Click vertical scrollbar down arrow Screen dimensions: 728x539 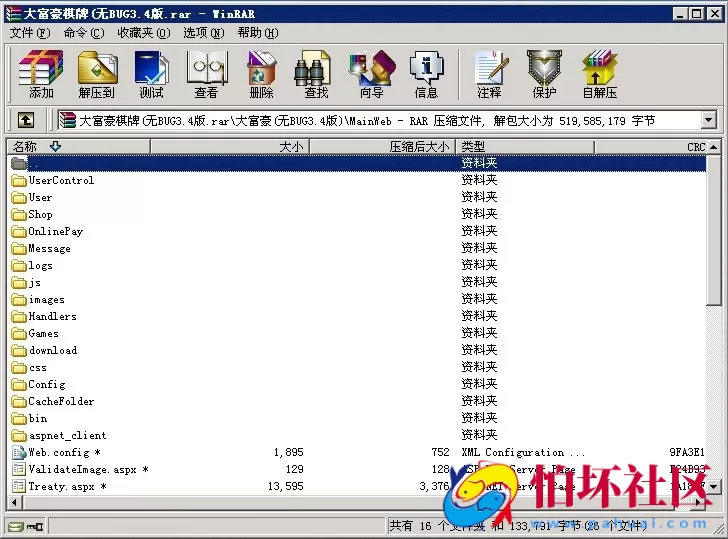714,487
